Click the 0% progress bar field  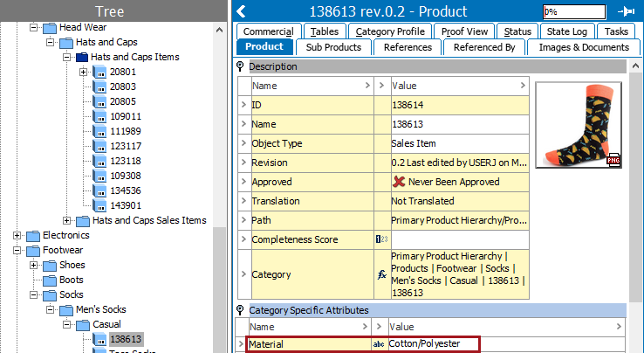(x=573, y=12)
